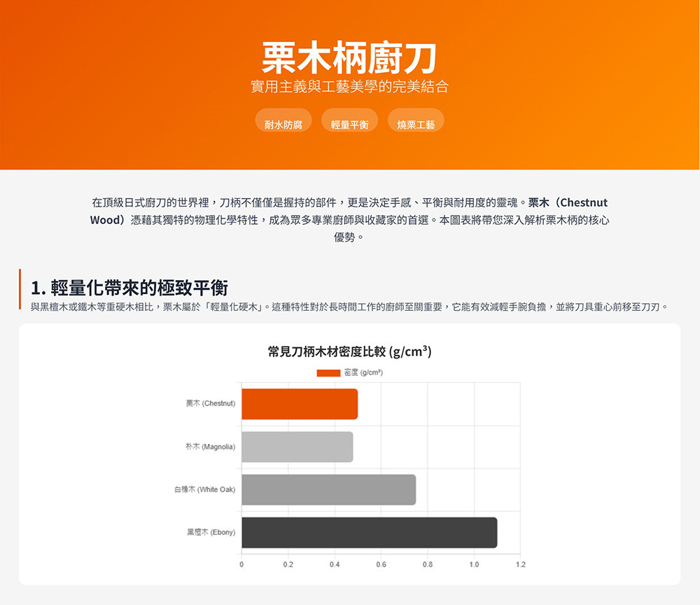700x605 pixels.
Task: Click the chart title 常見刀柄木材密度比較
Action: tap(349, 352)
